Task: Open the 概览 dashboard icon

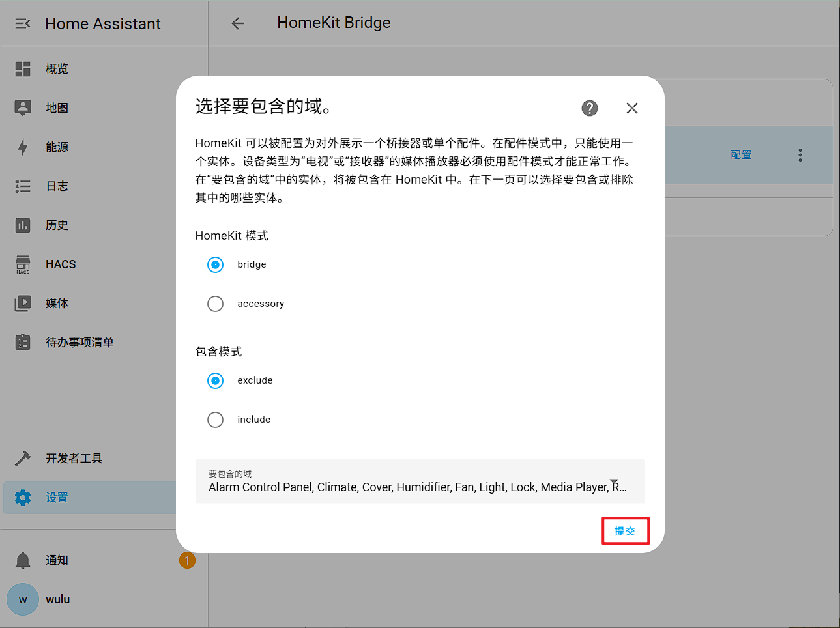Action: tap(23, 68)
